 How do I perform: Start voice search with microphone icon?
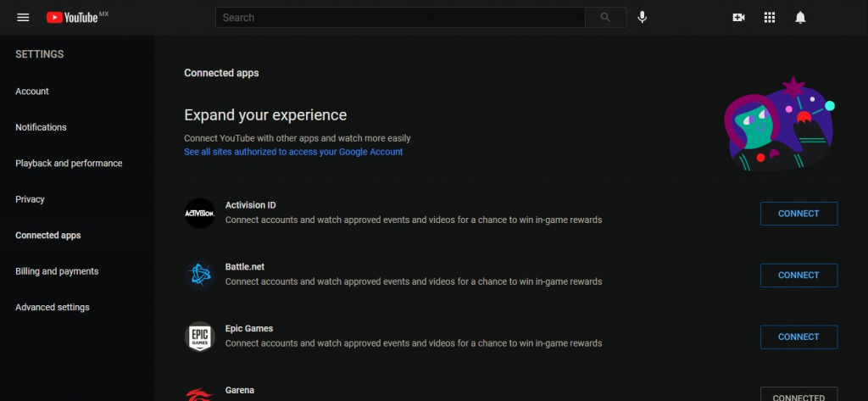tap(643, 18)
